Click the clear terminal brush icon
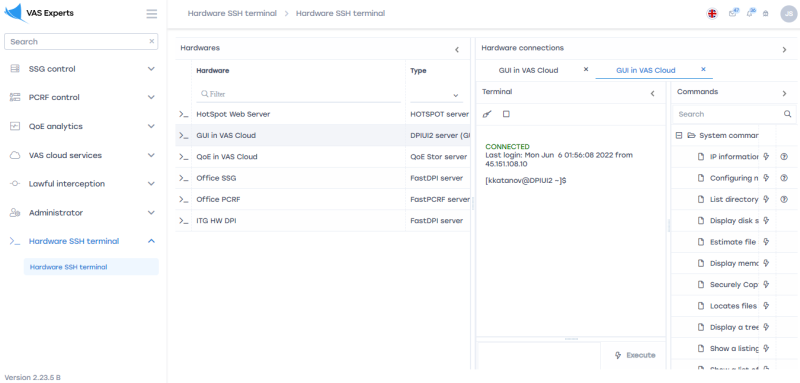The image size is (800, 383). (487, 114)
